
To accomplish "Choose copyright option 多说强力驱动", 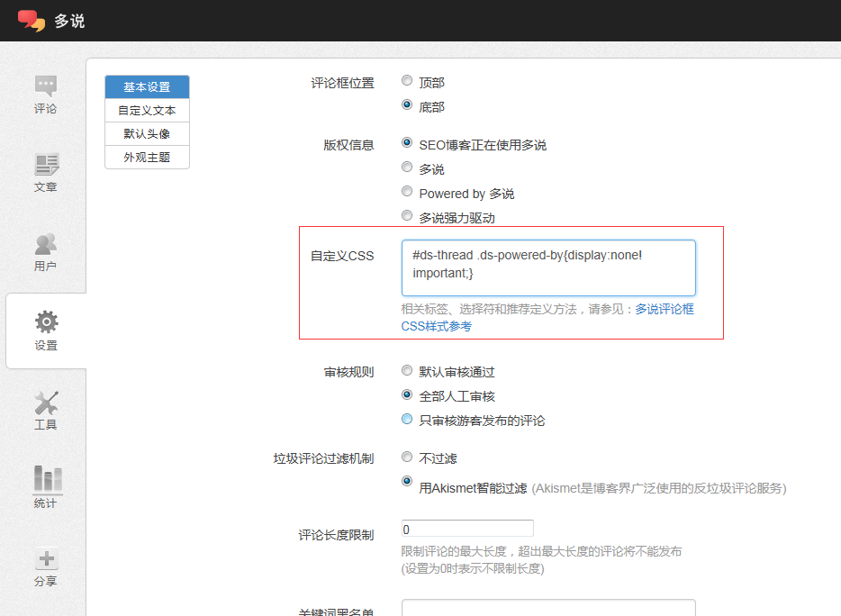I will tap(407, 216).
